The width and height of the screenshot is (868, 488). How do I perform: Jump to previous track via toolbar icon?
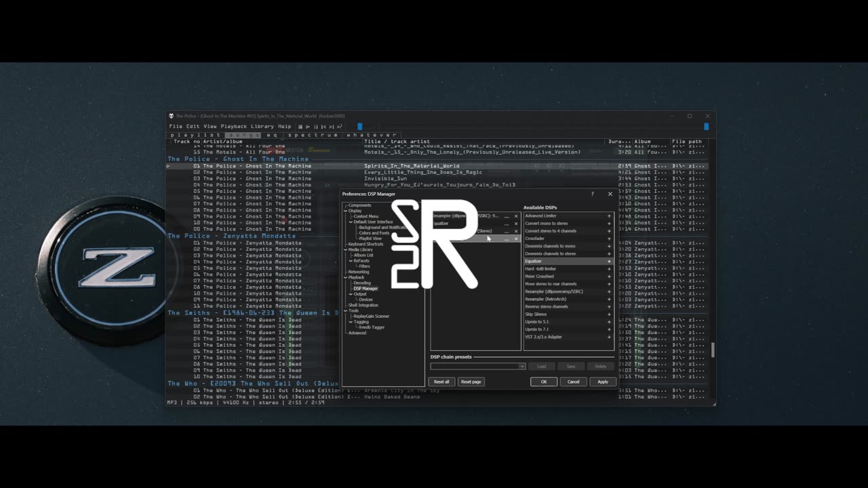coord(323,127)
